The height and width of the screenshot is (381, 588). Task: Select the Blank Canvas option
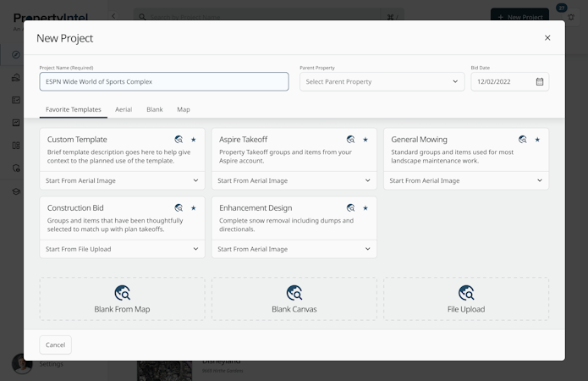(294, 299)
